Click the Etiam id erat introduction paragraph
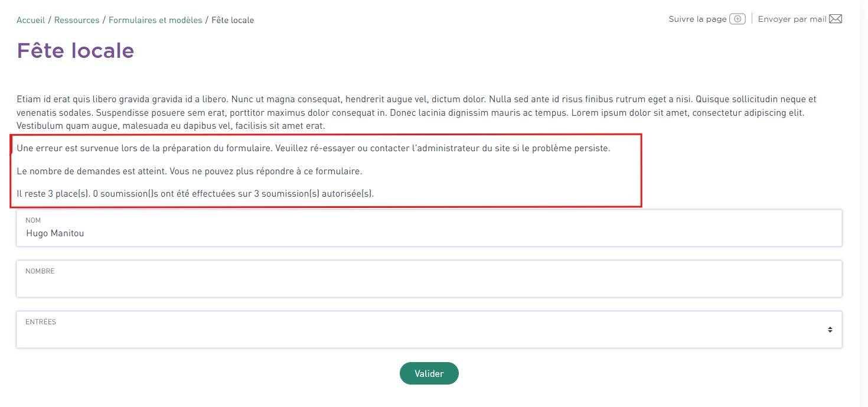 pos(416,112)
